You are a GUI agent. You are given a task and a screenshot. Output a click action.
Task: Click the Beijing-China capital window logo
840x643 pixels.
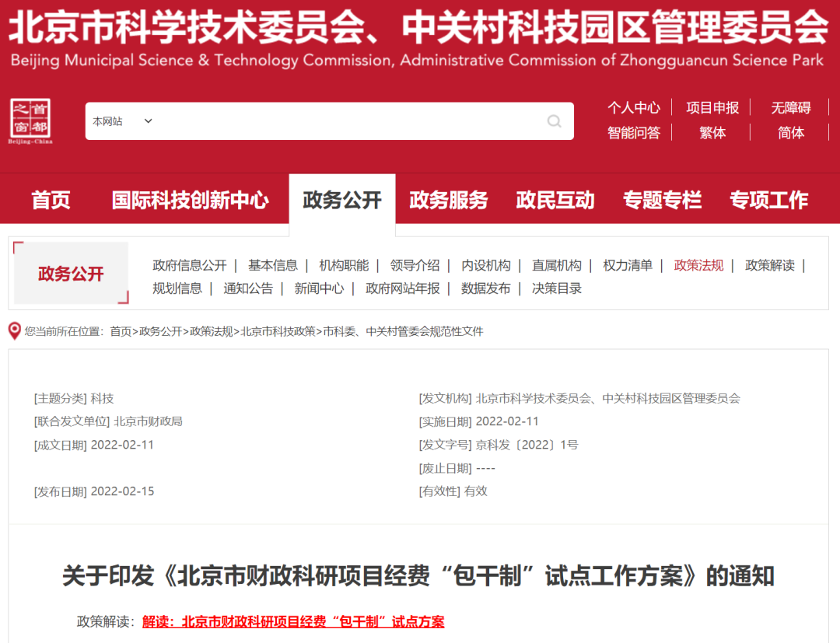click(x=30, y=121)
